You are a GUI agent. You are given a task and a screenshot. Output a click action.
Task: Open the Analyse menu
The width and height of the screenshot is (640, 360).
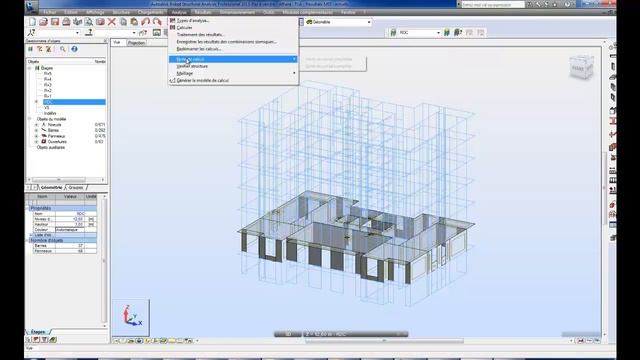pos(179,12)
